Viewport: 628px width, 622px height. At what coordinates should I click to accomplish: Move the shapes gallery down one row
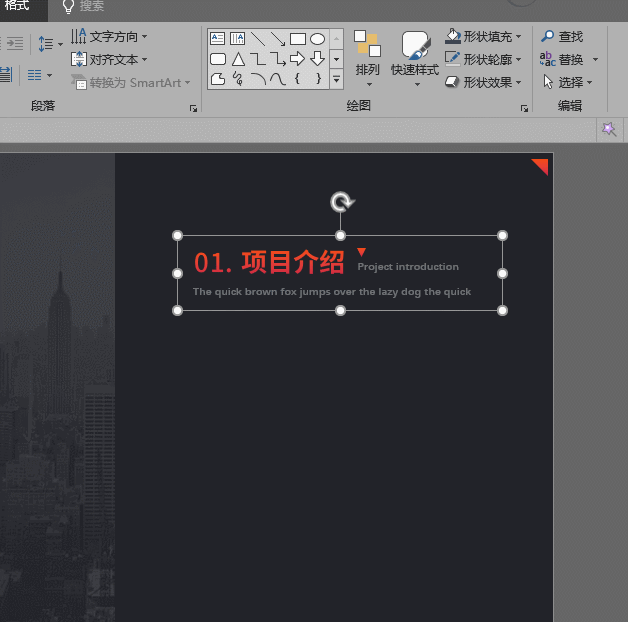pyautogui.click(x=336, y=59)
